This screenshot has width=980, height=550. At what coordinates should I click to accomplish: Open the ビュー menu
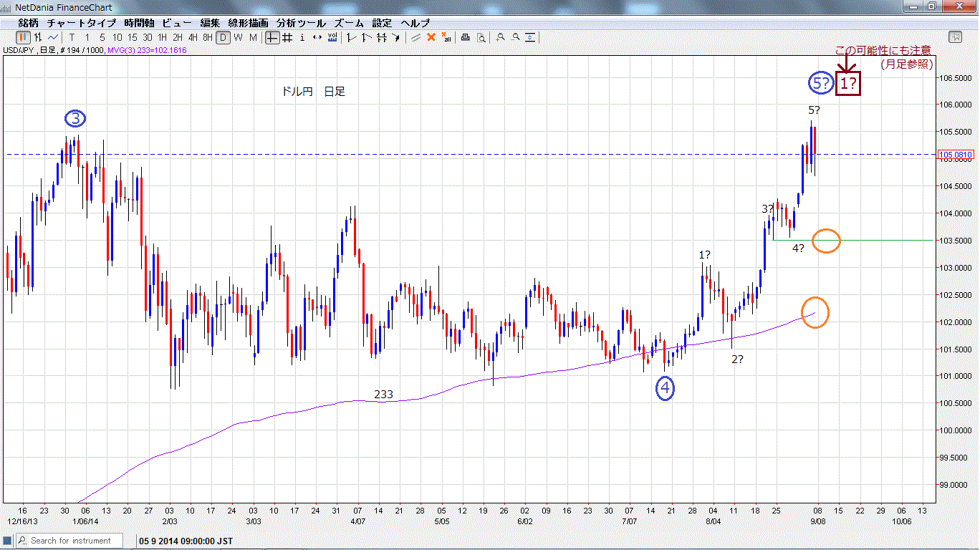coord(177,23)
